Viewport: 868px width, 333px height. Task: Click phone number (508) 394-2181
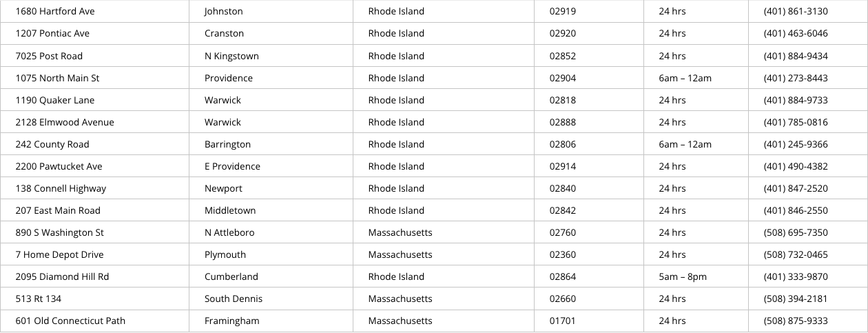pyautogui.click(x=796, y=299)
